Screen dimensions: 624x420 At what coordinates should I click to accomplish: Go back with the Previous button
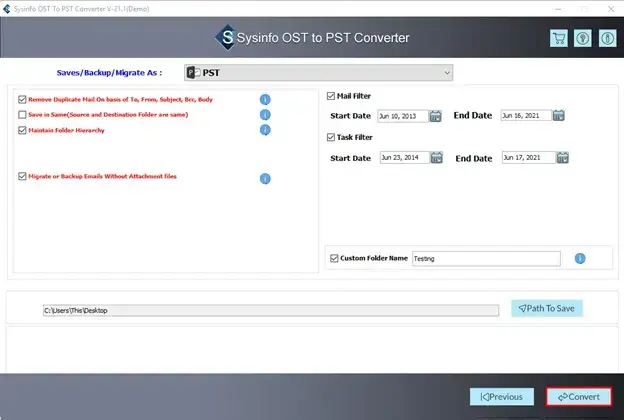click(x=502, y=397)
